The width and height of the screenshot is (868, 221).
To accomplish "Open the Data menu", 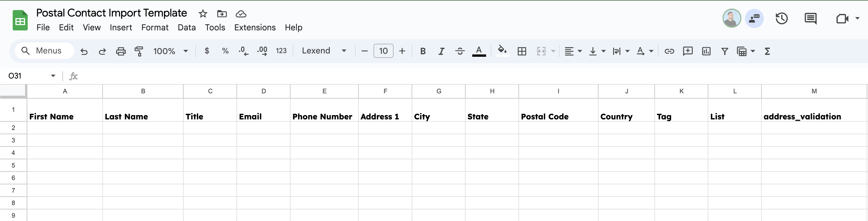I will click(x=187, y=28).
